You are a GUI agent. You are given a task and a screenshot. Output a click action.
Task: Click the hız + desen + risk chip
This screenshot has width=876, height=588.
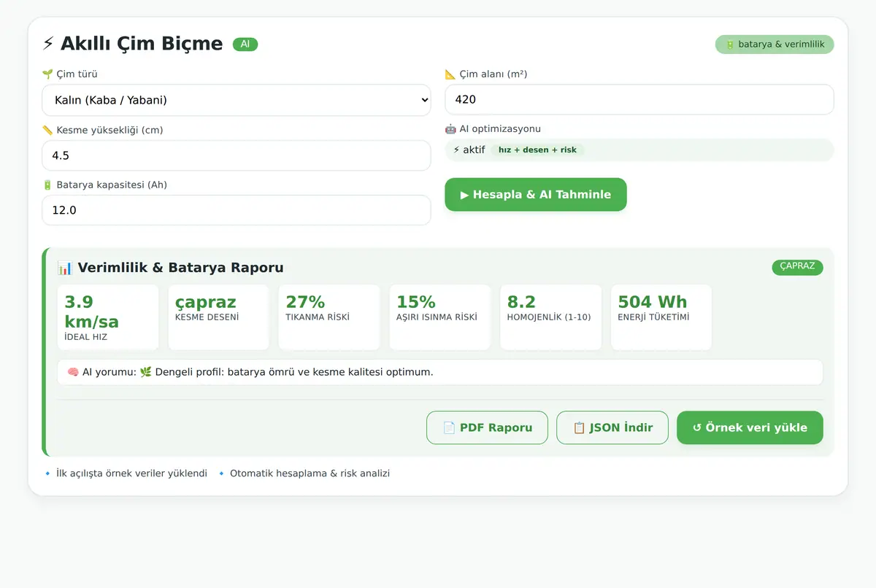click(x=537, y=150)
